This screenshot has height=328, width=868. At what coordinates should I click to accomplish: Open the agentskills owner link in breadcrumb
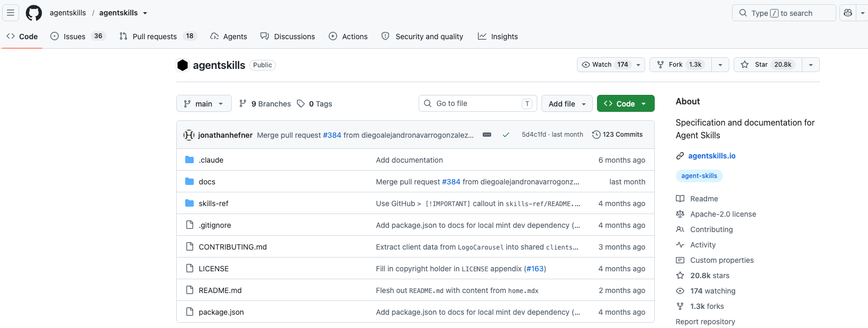coord(68,13)
